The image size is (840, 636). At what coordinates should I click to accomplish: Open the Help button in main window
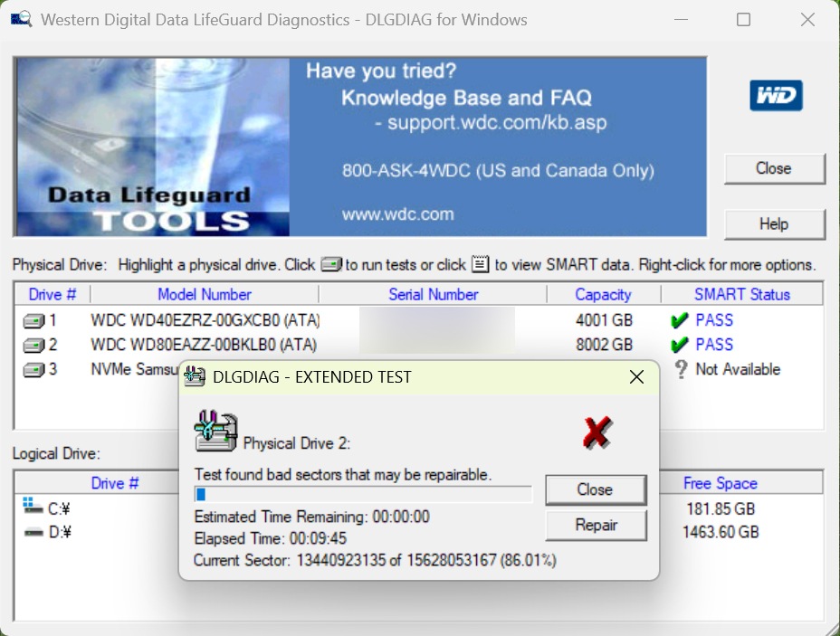point(774,224)
